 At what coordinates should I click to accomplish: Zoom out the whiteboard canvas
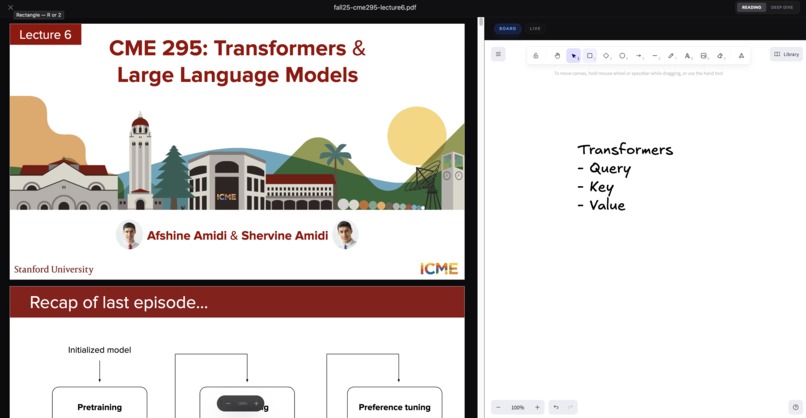[498, 407]
